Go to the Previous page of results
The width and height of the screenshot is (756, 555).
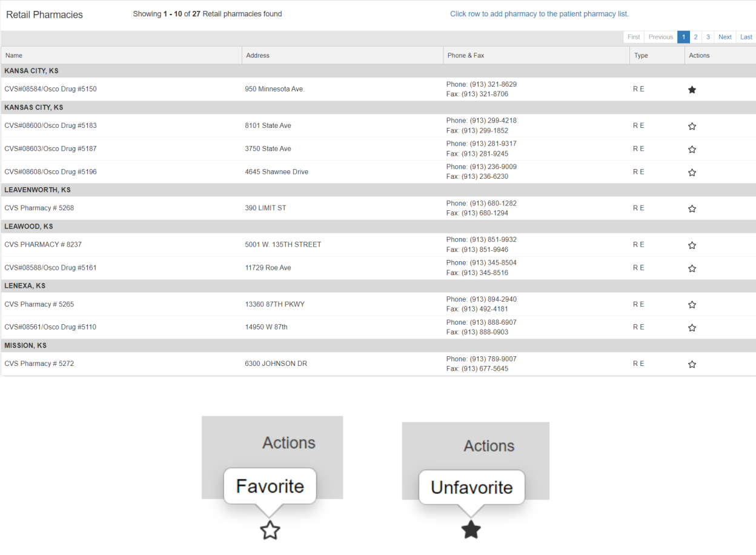[x=661, y=37]
